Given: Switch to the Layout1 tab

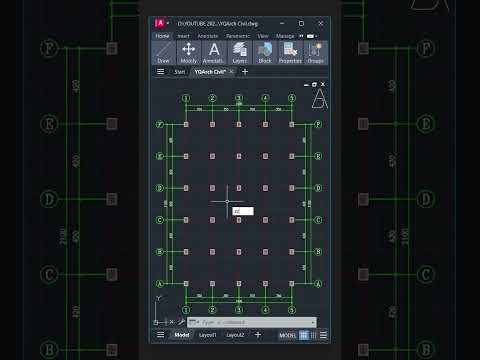Looking at the screenshot, I should pyautogui.click(x=207, y=335).
